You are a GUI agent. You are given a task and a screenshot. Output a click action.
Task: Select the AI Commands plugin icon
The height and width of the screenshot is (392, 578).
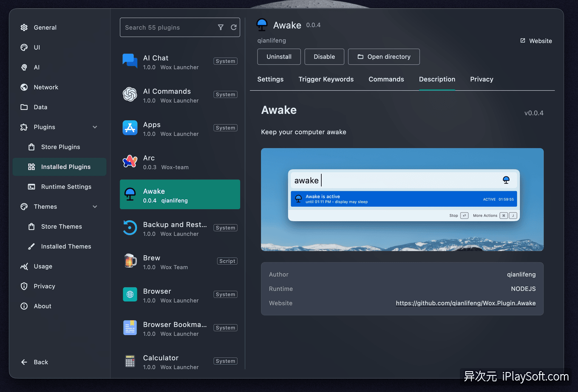[130, 94]
